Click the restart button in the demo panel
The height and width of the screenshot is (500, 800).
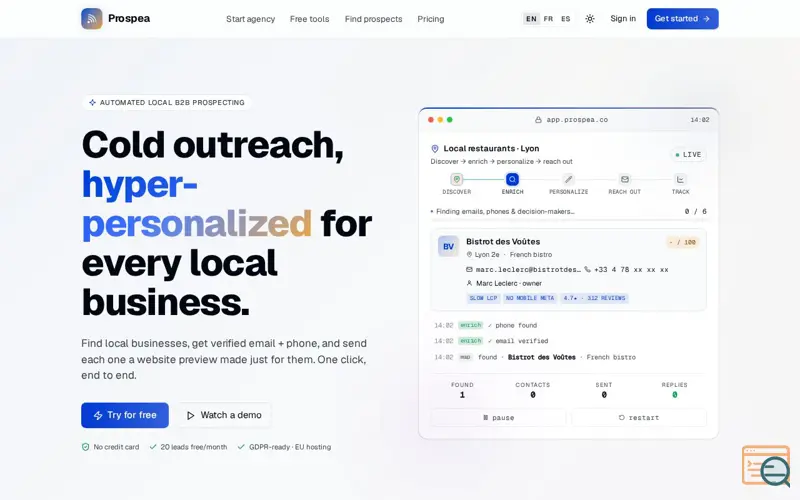pos(639,417)
